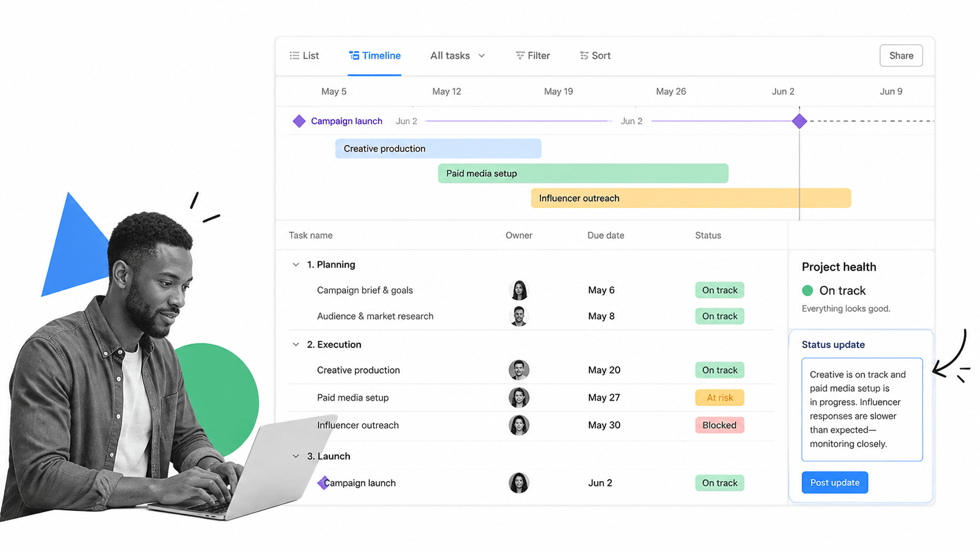Click the Sort option
This screenshot has width=980, height=552.
point(595,56)
